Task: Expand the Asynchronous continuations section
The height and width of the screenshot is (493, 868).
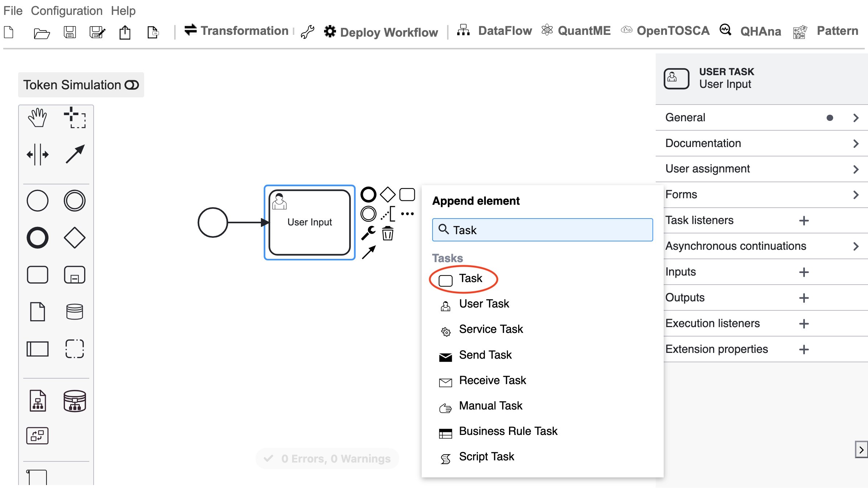Action: 761,246
